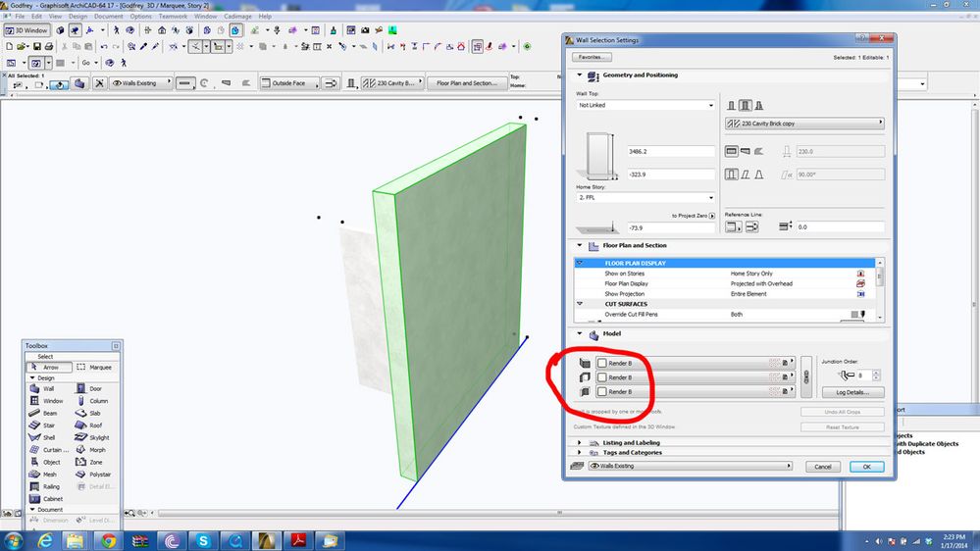Choose the Arrow selection tool
Image resolution: width=980 pixels, height=551 pixels.
point(49,368)
